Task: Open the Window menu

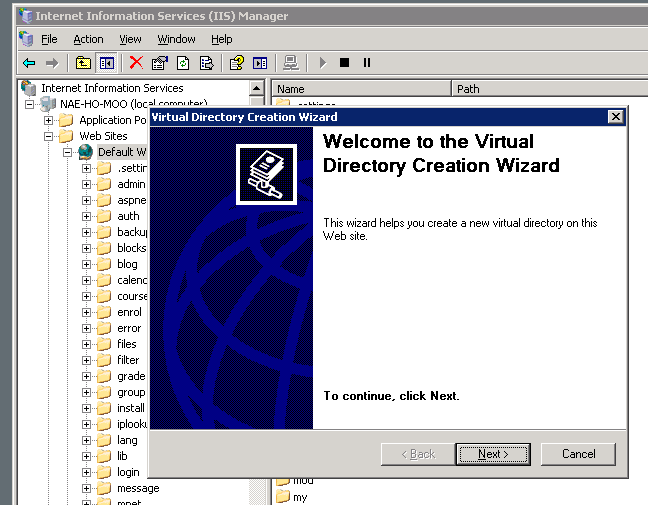Action: tap(176, 39)
